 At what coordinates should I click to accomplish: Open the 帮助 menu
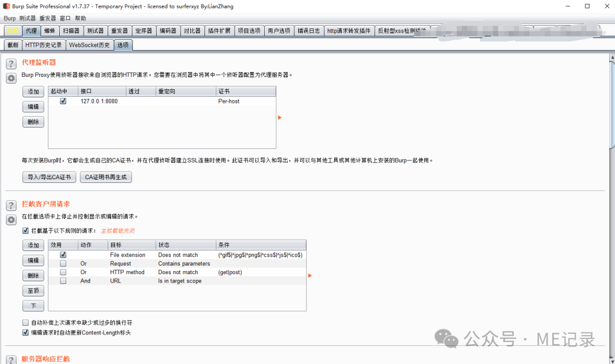click(x=80, y=18)
